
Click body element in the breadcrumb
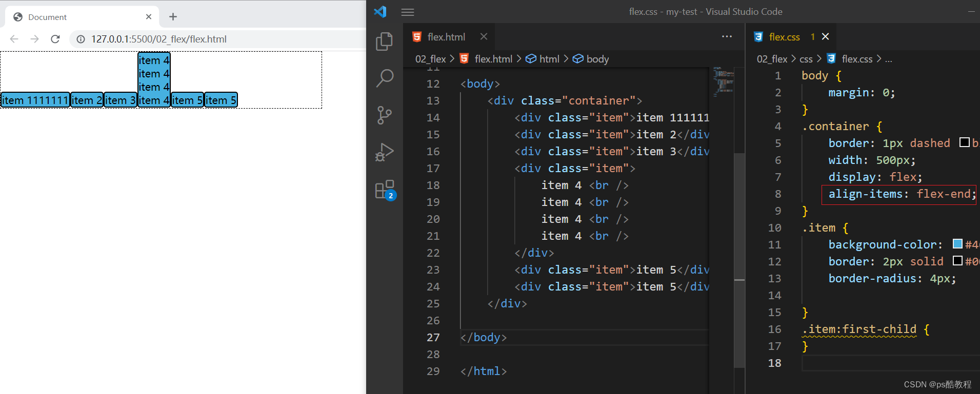(597, 59)
